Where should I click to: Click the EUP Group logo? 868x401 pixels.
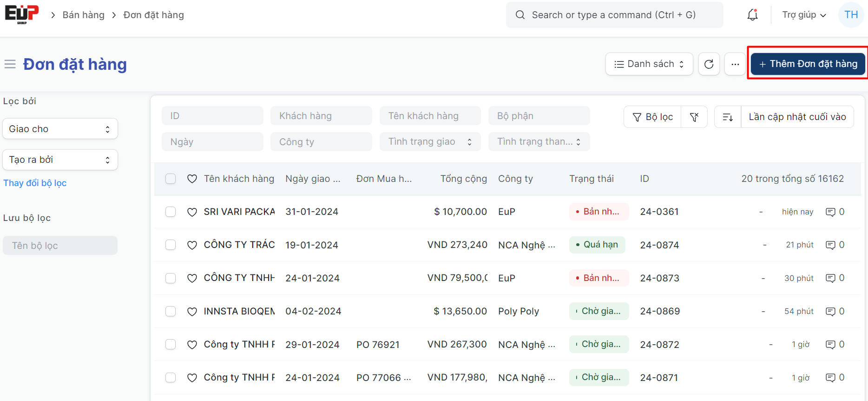(x=22, y=14)
